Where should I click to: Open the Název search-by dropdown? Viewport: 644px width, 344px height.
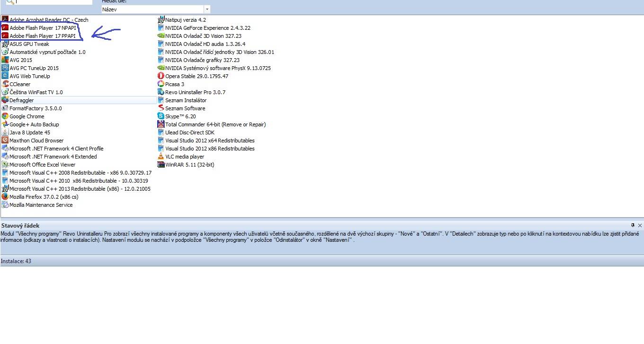[207, 9]
